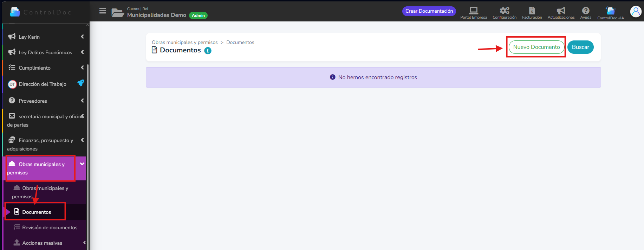Viewport: 644px width, 250px height.
Task: Click the Revisión de documentos list icon
Action: (x=17, y=227)
